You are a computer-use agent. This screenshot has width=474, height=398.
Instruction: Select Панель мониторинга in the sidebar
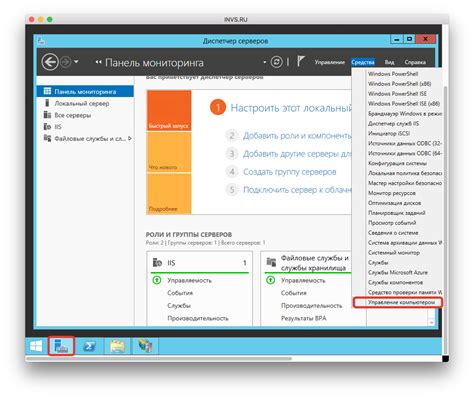click(x=85, y=91)
